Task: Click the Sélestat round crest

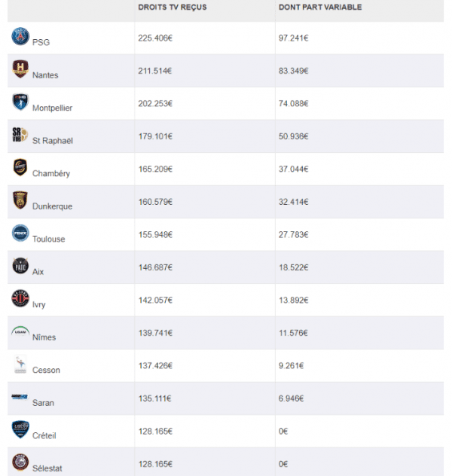Action: tap(20, 462)
